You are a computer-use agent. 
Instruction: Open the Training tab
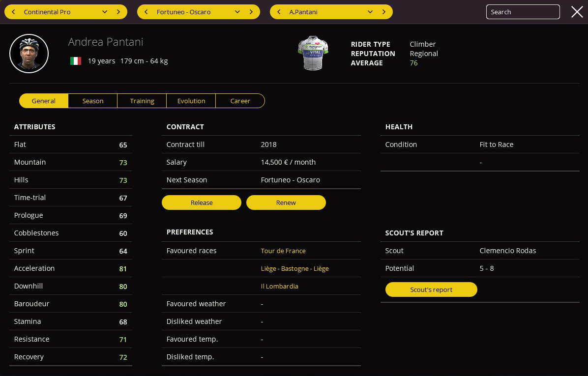(x=142, y=101)
